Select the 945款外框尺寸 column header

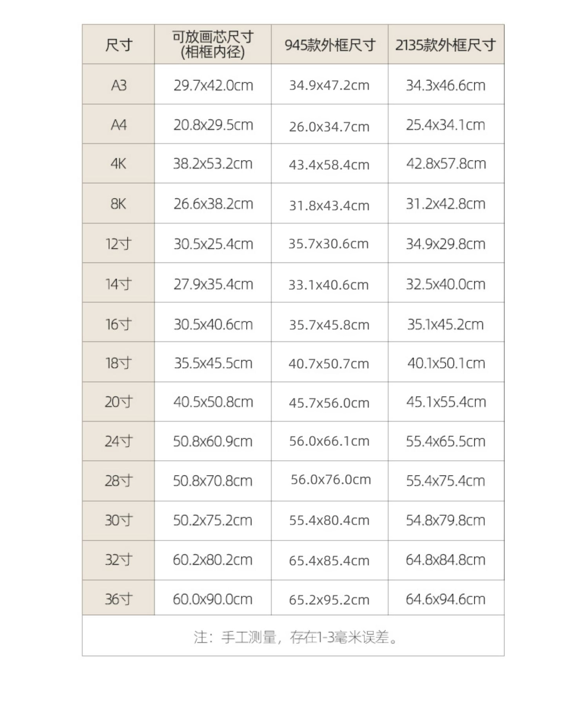(x=330, y=45)
